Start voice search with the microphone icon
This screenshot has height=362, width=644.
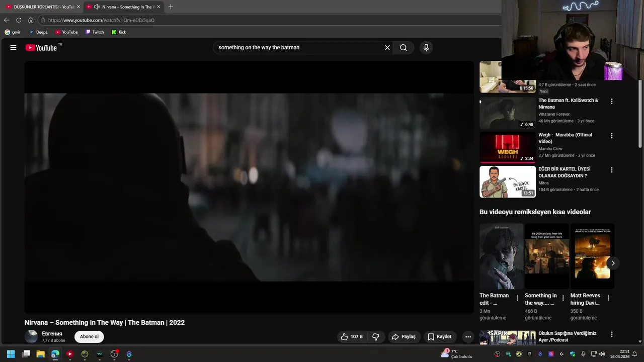tap(426, 47)
